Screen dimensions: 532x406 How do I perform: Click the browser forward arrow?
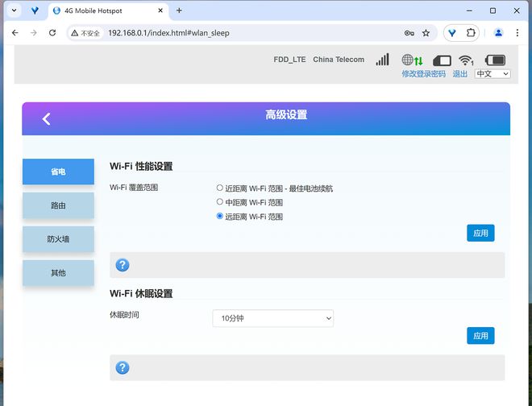coord(34,33)
